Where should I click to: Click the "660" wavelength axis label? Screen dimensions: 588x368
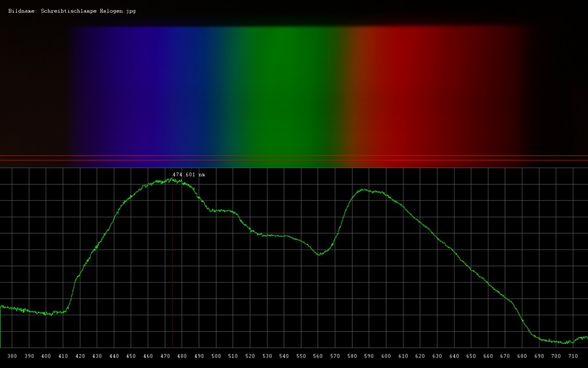tap(488, 356)
